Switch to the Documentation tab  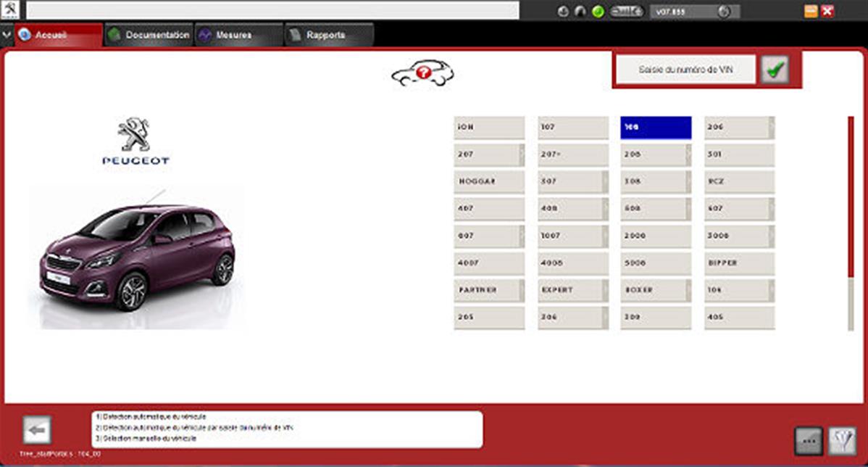pyautogui.click(x=149, y=35)
